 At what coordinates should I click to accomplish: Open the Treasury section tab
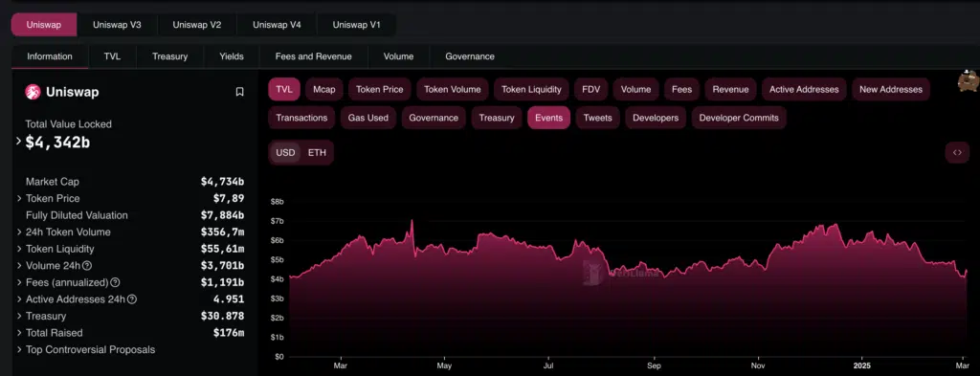[x=170, y=56]
